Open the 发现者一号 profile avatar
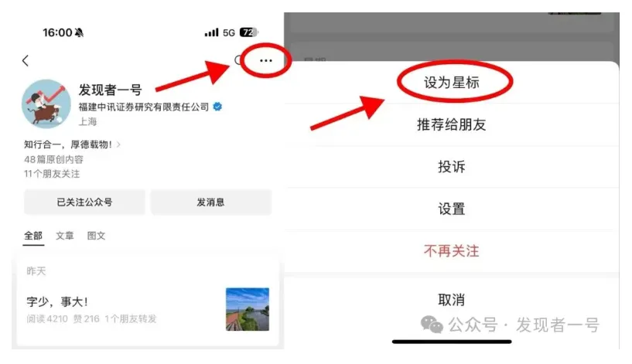 46,104
